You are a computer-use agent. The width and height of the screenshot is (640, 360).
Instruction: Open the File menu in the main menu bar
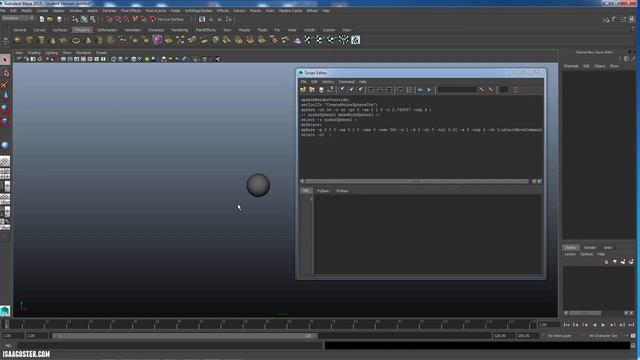pyautogui.click(x=3, y=11)
